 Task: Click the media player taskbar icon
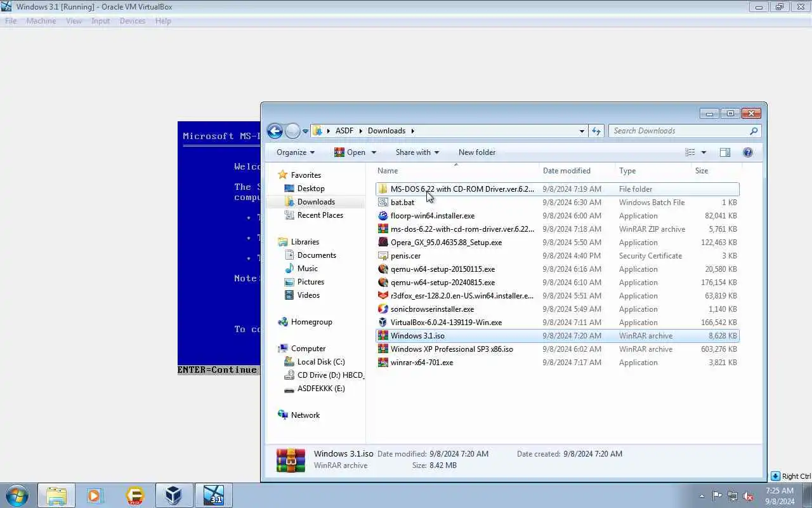pyautogui.click(x=95, y=495)
